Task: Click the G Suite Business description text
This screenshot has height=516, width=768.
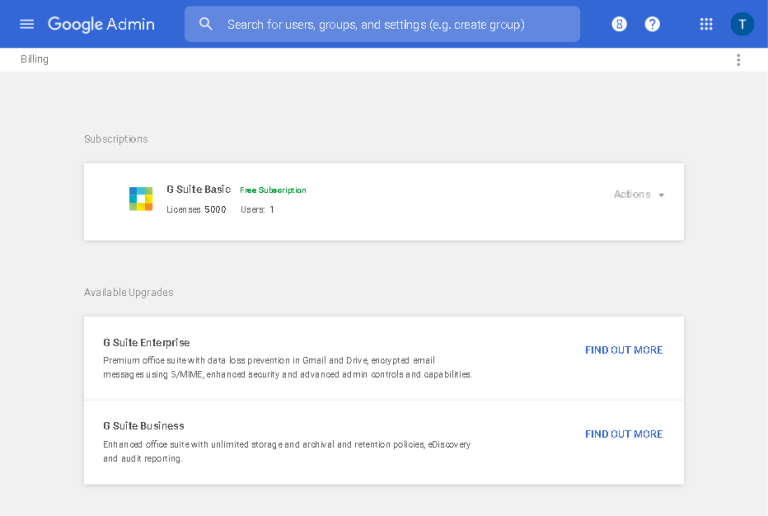Action: tap(287, 451)
